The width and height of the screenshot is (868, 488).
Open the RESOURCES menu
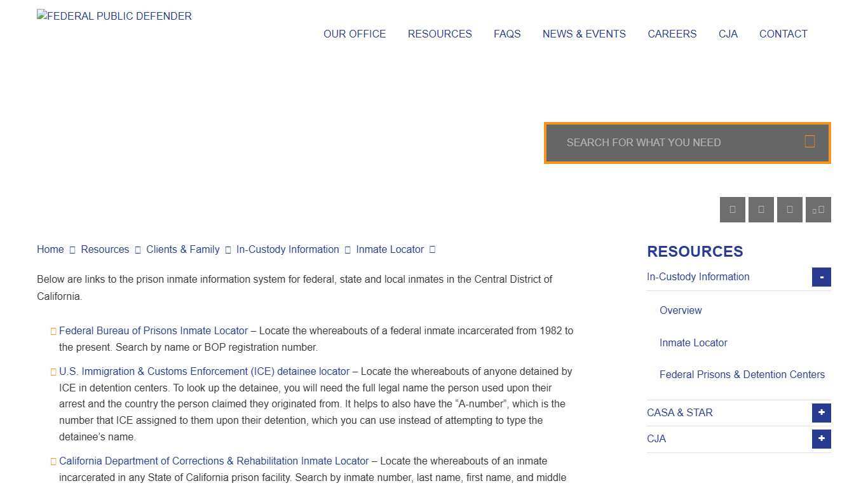tap(439, 34)
